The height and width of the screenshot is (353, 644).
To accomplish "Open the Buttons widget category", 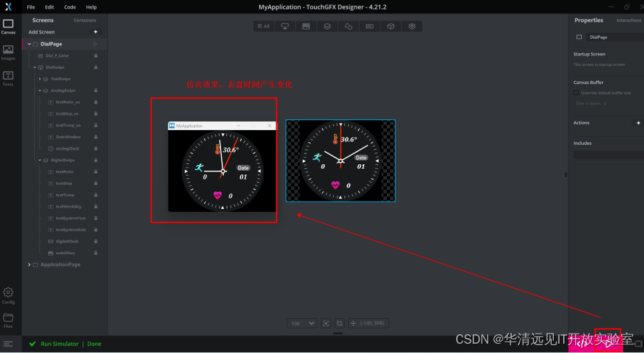I will tap(285, 26).
